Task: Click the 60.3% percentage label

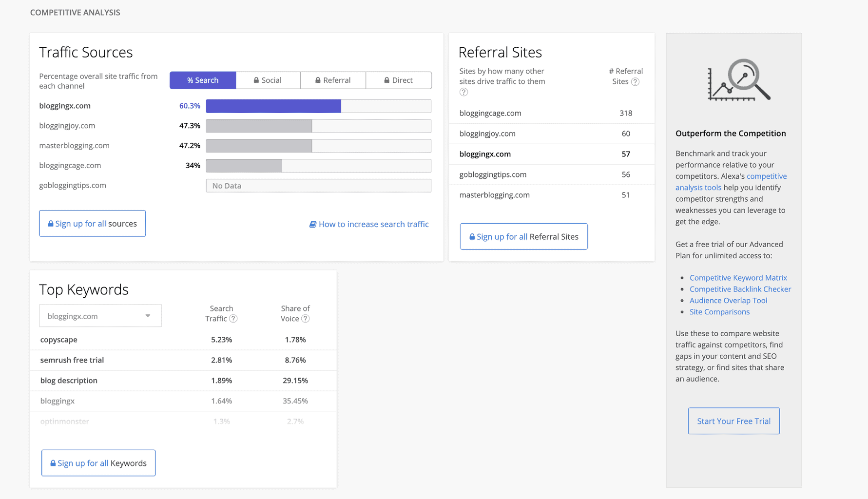Action: (x=190, y=106)
